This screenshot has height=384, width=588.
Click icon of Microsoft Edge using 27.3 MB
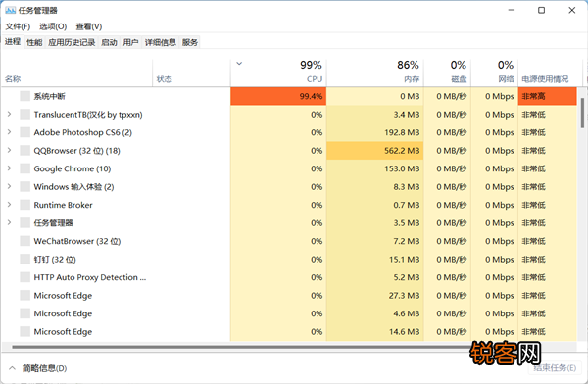pyautogui.click(x=25, y=295)
